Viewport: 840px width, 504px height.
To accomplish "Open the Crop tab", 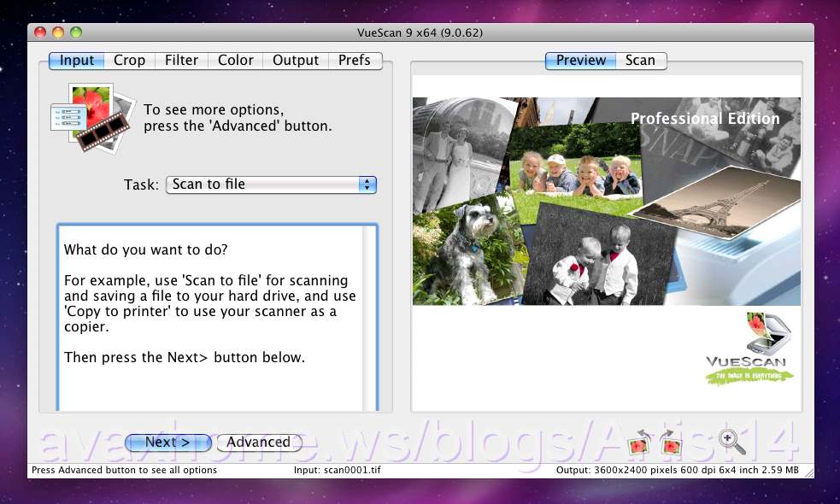I will [130, 61].
